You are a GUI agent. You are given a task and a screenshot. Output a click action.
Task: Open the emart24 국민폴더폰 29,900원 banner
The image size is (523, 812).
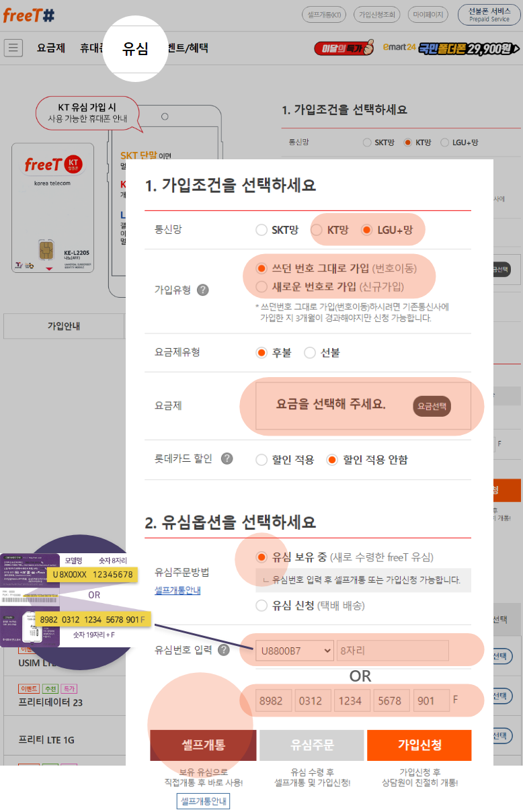[451, 48]
